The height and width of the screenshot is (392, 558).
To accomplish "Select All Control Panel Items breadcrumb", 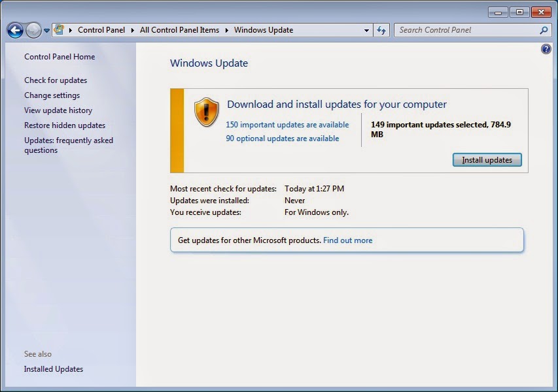I will [x=179, y=30].
